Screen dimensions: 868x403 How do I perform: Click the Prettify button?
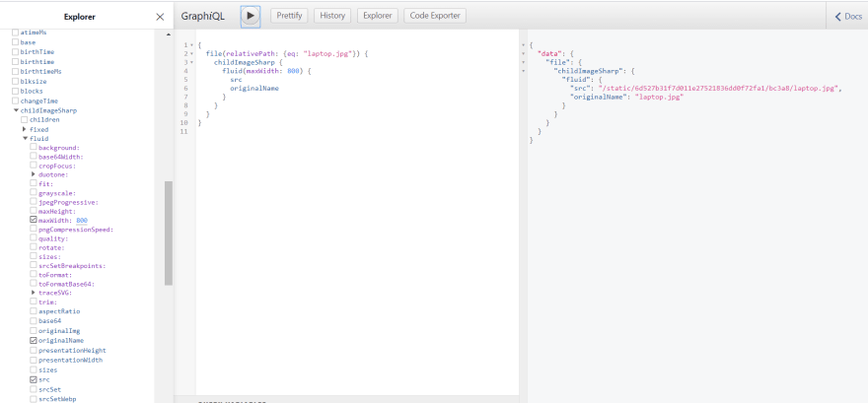point(290,16)
